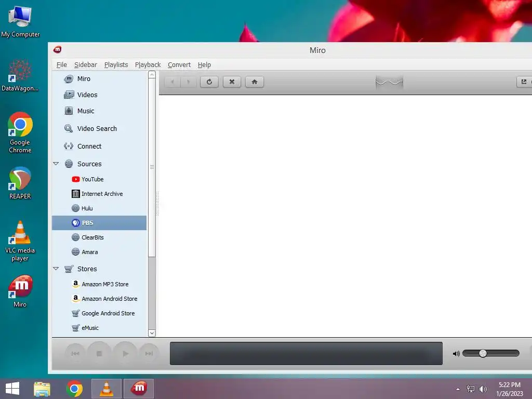This screenshot has height=399, width=532.
Task: Select the PBS source
Action: 99,223
